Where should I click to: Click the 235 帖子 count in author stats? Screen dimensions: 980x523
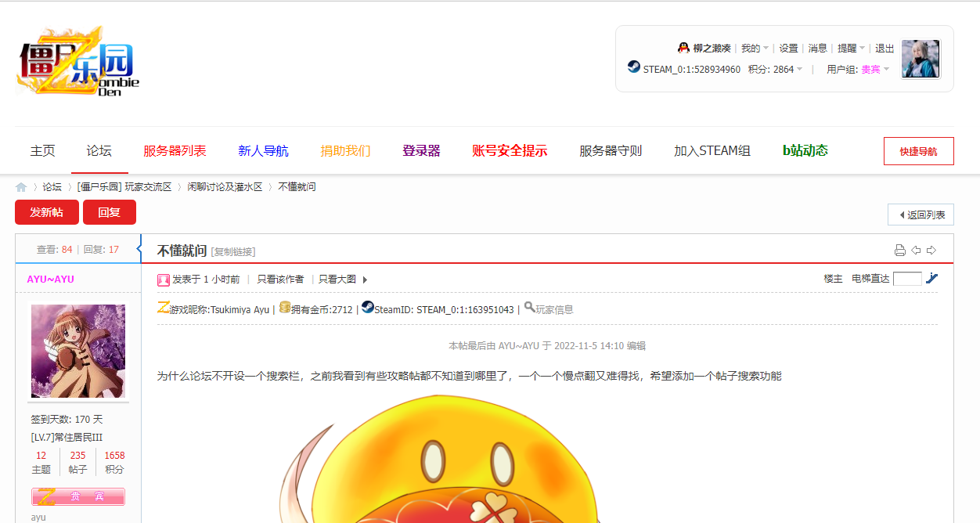(x=77, y=462)
